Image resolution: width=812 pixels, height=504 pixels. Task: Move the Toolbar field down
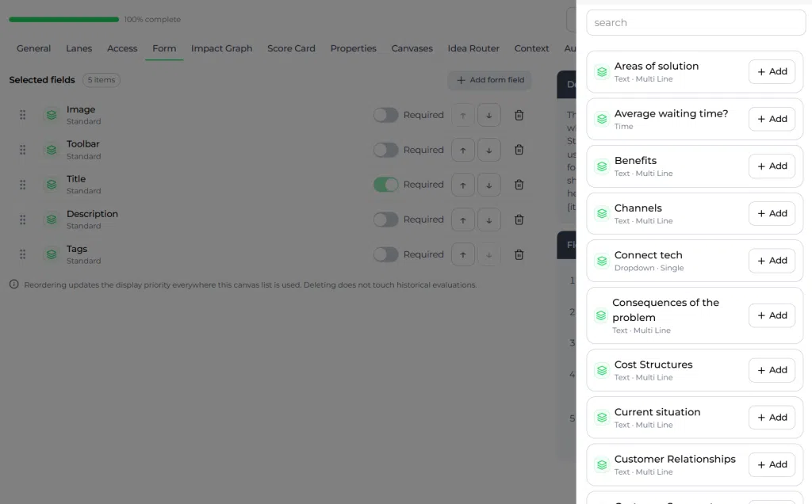click(488, 150)
